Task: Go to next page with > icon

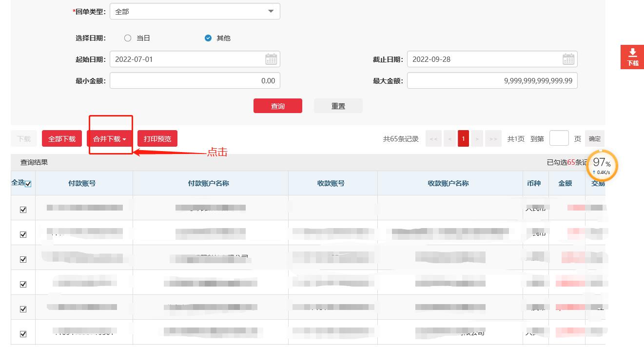Action: [x=477, y=138]
